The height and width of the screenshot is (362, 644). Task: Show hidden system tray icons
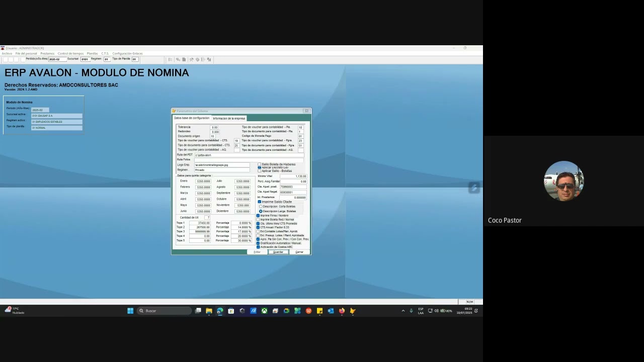[403, 311]
